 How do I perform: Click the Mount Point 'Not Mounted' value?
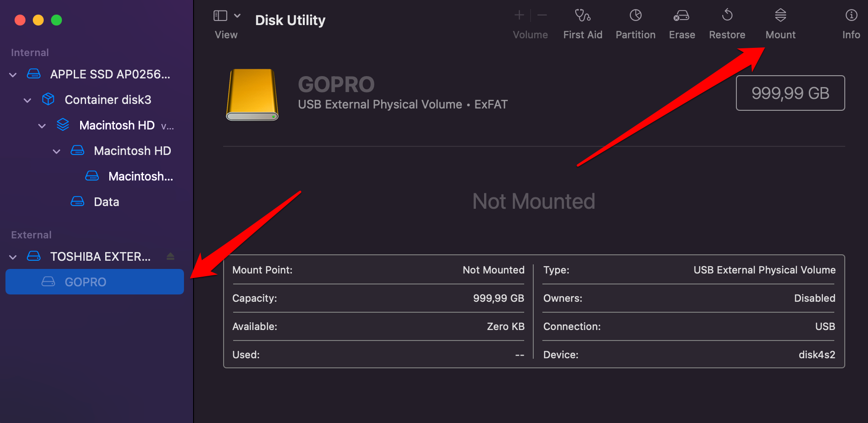click(x=494, y=270)
